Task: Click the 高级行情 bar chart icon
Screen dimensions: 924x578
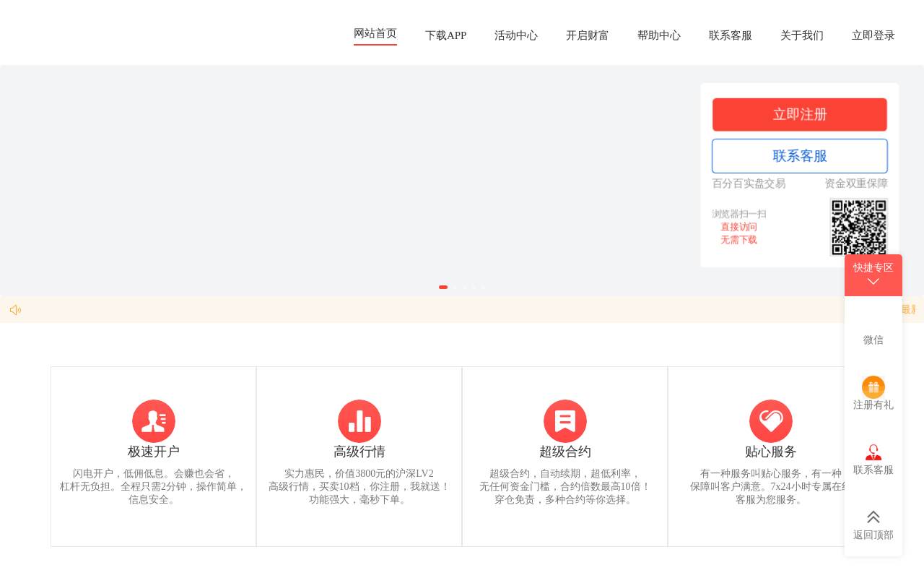Action: [359, 421]
